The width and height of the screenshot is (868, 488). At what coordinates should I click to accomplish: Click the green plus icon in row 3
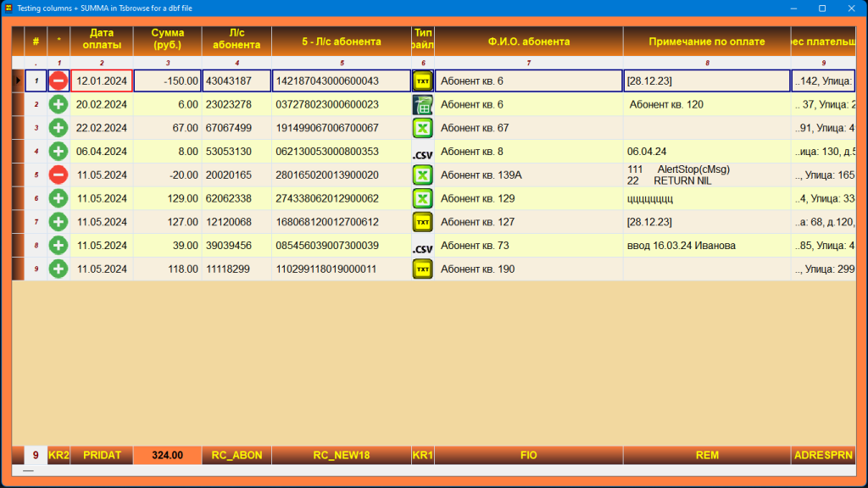(58, 128)
